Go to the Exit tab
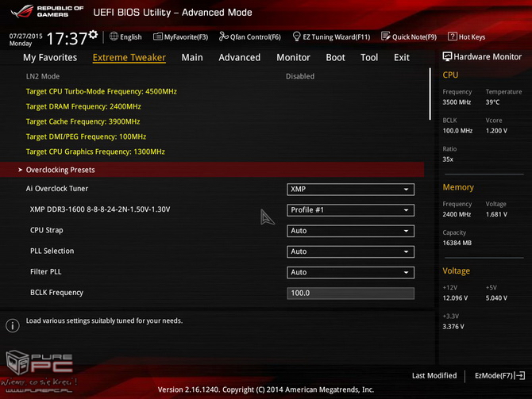The width and height of the screenshot is (532, 399). point(402,57)
